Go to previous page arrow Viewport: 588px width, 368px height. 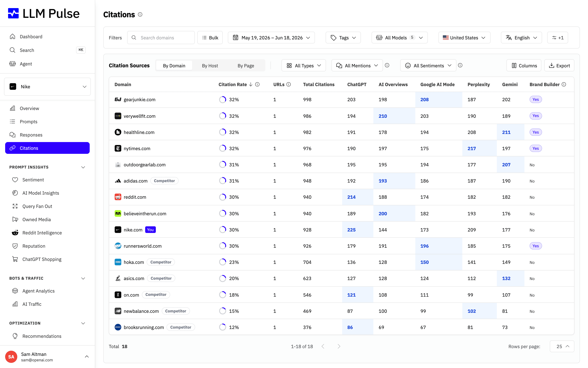coord(323,346)
